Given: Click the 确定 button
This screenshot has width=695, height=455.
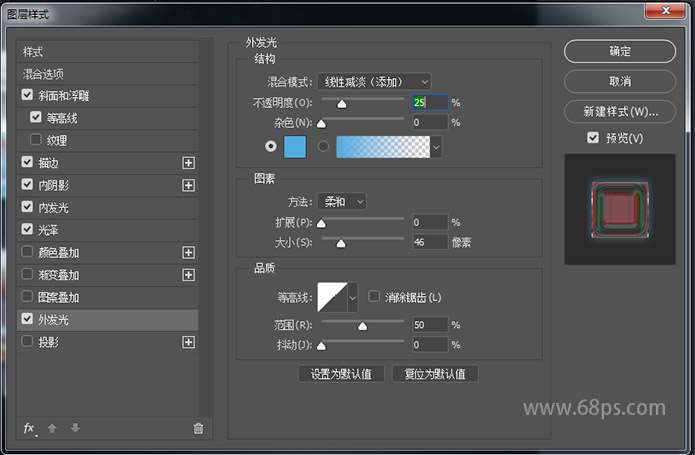Looking at the screenshot, I should (619, 51).
